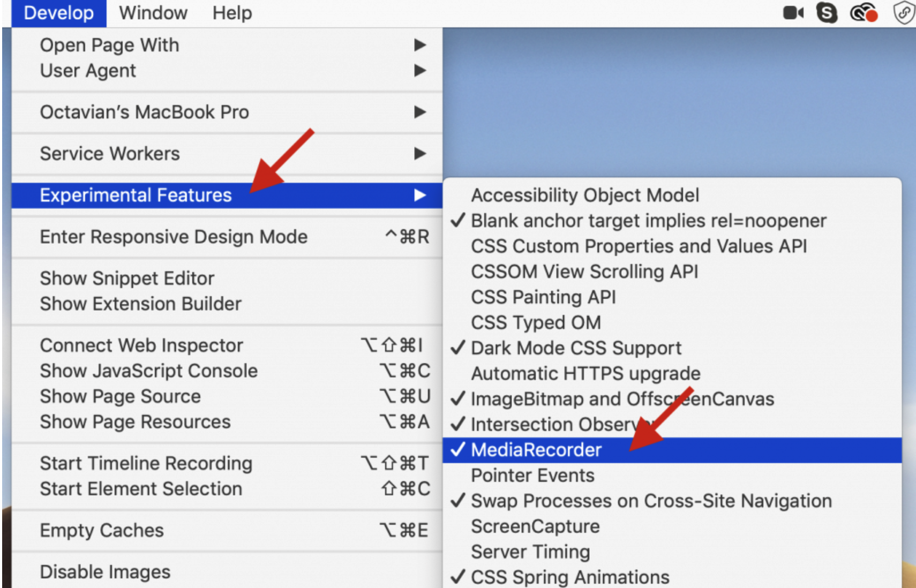
Task: Enable the Pointer Events feature
Action: click(672, 476)
